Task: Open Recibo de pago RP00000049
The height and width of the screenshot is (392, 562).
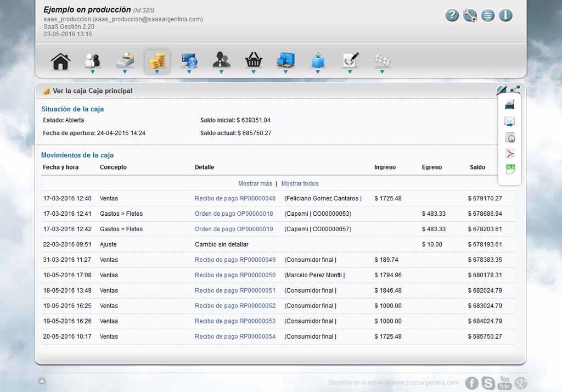Action: tap(235, 260)
